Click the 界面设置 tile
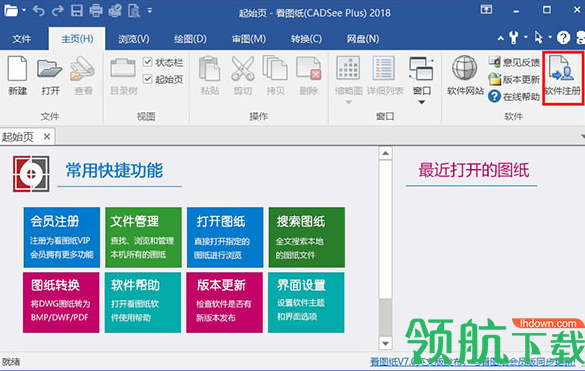This screenshot has height=371, width=585. (306, 302)
